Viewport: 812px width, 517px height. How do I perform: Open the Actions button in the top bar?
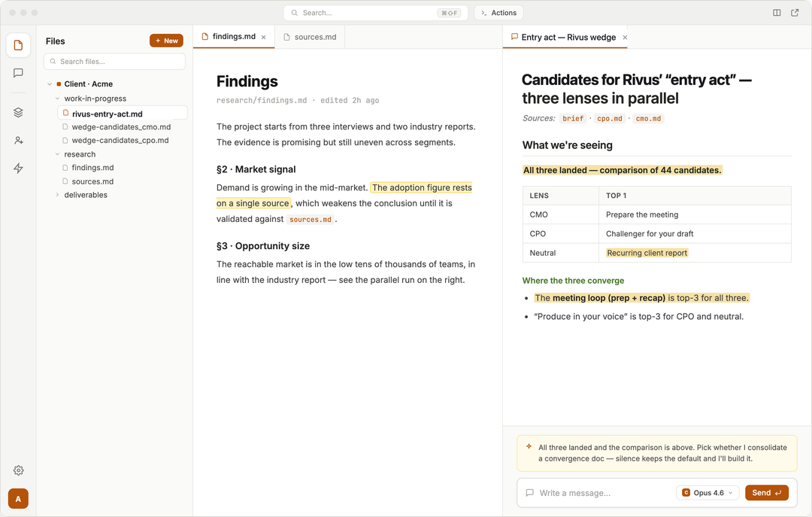point(498,13)
